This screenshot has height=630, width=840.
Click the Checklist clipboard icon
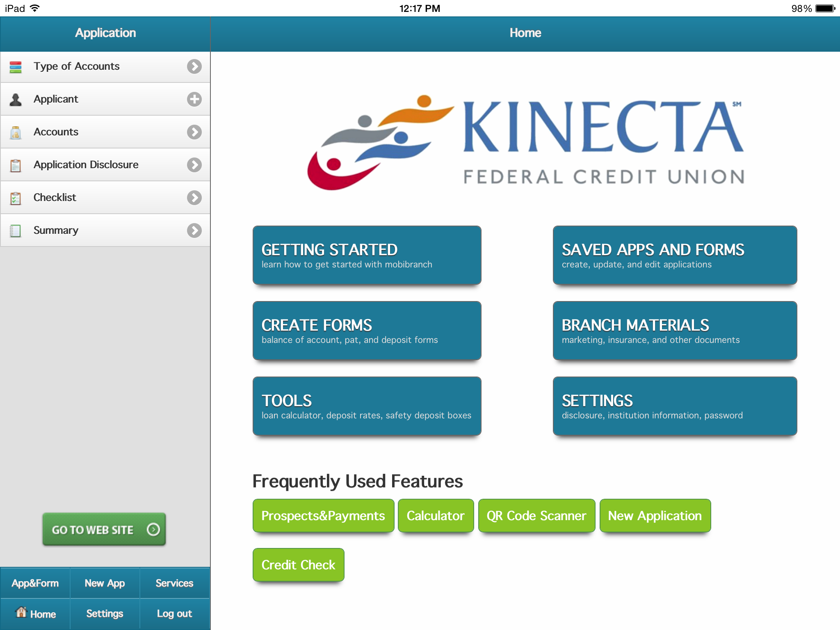(x=16, y=198)
